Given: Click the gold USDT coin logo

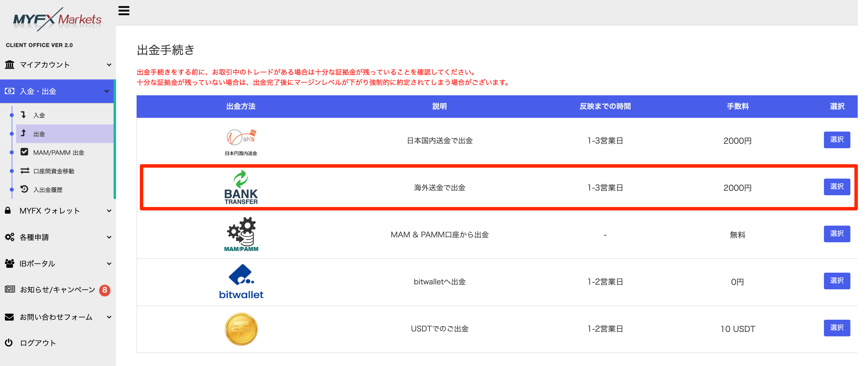Looking at the screenshot, I should (241, 329).
